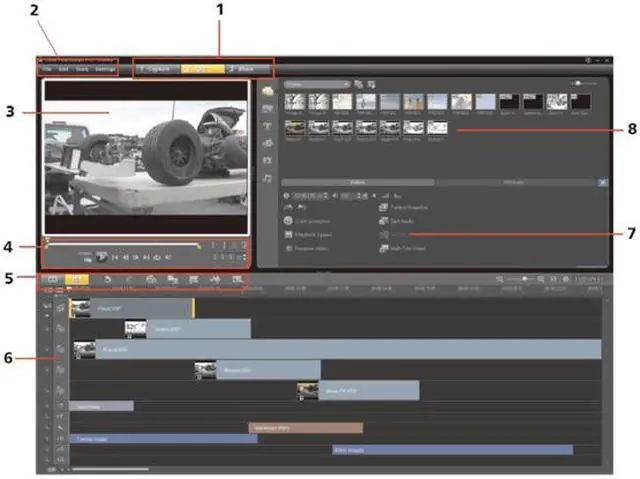Open the Title library (T icon)

pos(268,126)
